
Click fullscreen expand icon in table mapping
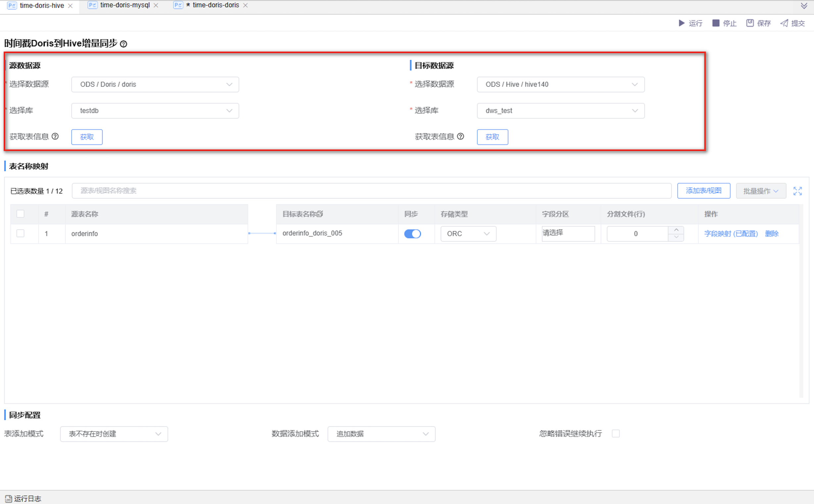[x=797, y=191]
